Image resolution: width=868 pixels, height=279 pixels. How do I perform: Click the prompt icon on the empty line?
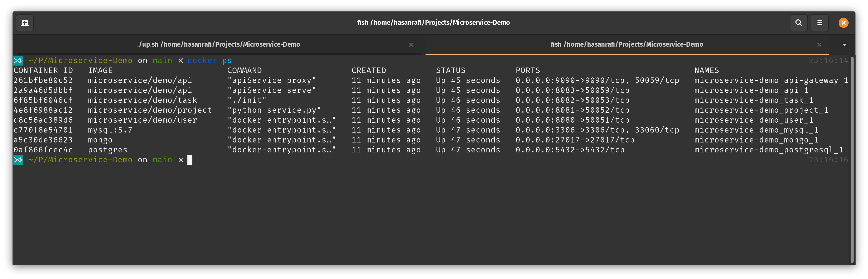click(x=18, y=160)
